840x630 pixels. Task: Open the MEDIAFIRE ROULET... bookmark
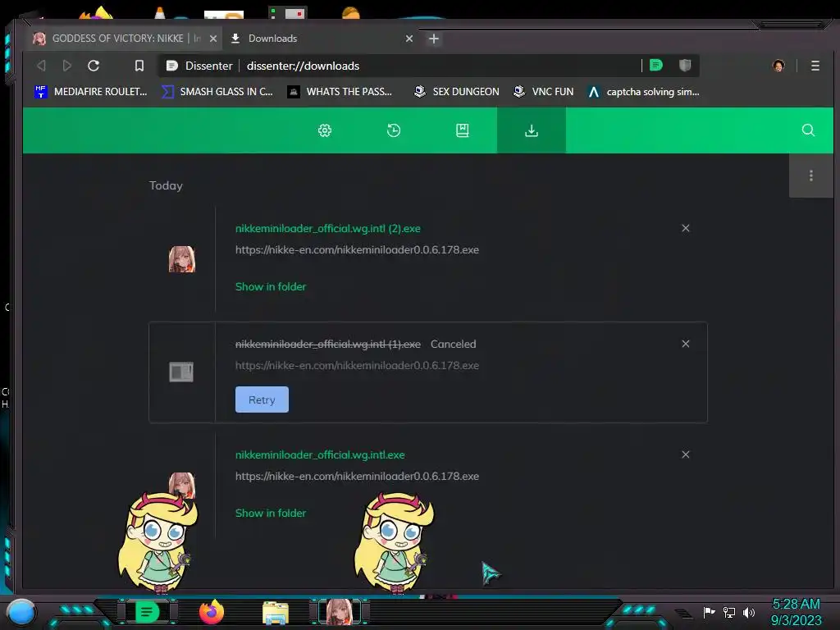[90, 92]
